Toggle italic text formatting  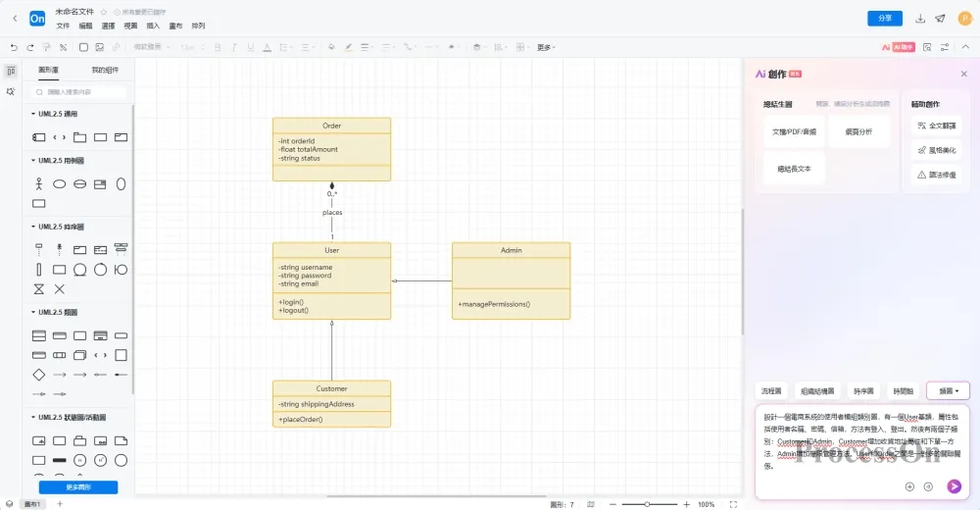click(233, 47)
